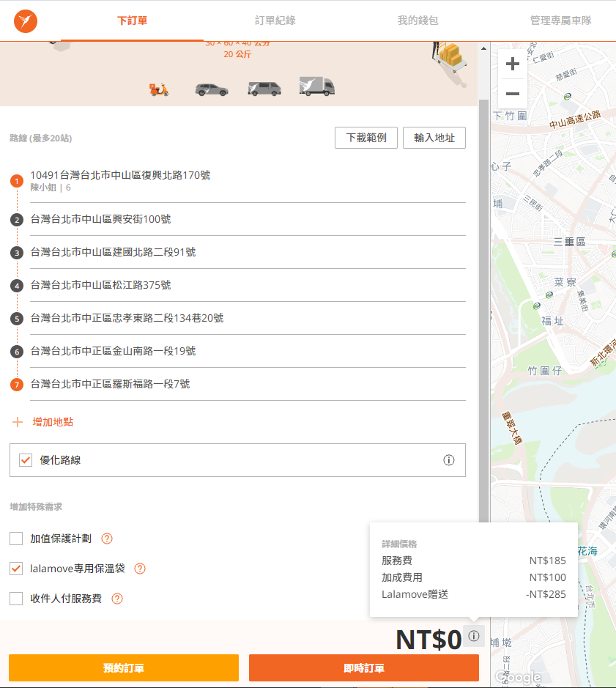
Task: Click the 加成費用 NT$100 price line
Action: (473, 577)
